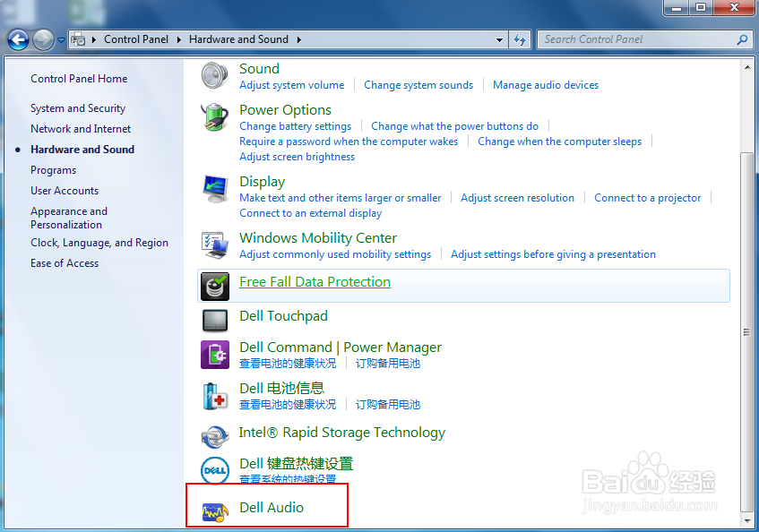This screenshot has width=759, height=532.
Task: Open Network and Internet category
Action: 81,129
